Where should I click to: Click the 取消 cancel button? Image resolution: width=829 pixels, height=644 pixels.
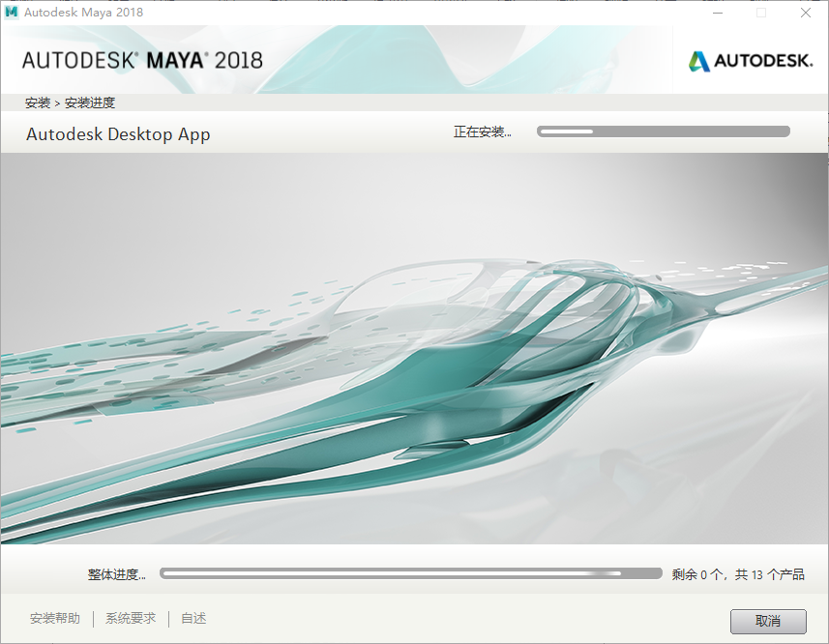point(768,621)
